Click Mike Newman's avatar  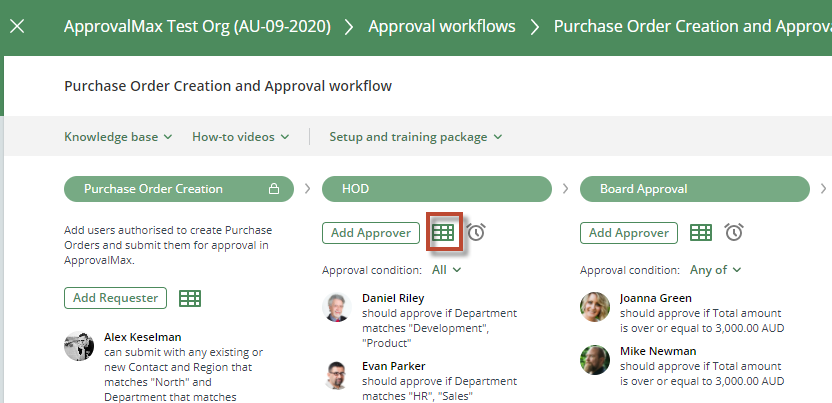(595, 360)
